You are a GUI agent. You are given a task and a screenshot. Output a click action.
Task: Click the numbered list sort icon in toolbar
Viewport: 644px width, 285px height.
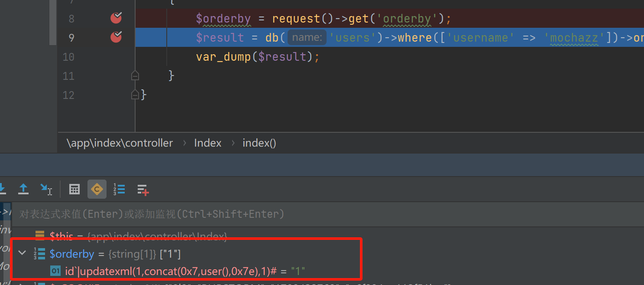point(119,189)
